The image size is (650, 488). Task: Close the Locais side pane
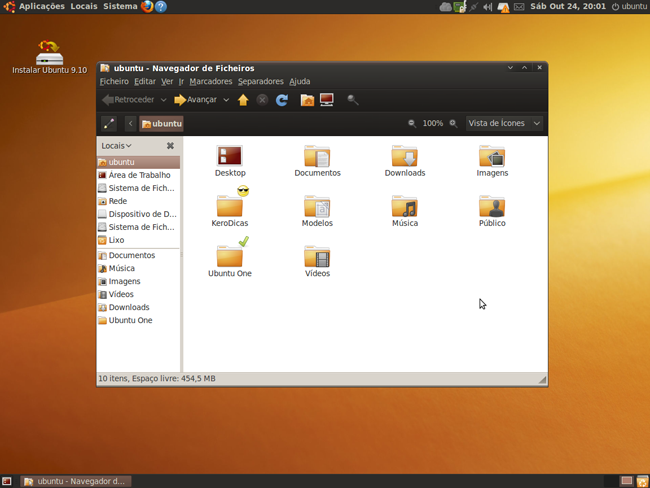(170, 146)
